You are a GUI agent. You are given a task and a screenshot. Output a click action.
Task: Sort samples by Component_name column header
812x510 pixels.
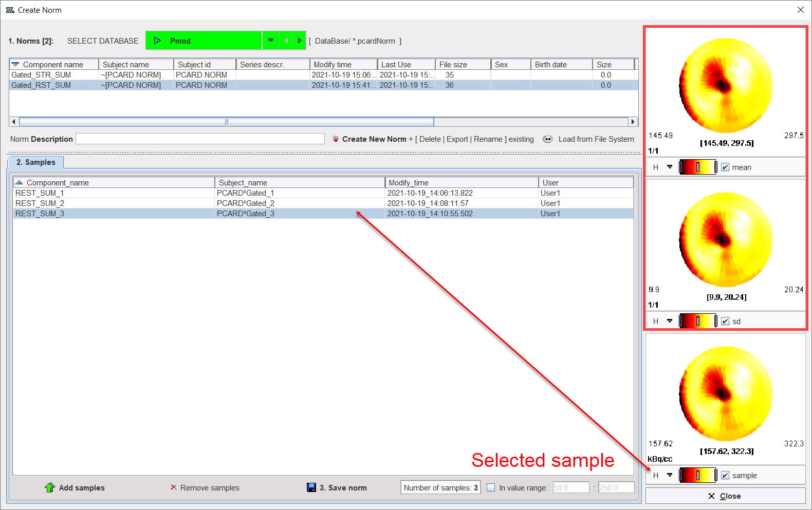(x=114, y=182)
